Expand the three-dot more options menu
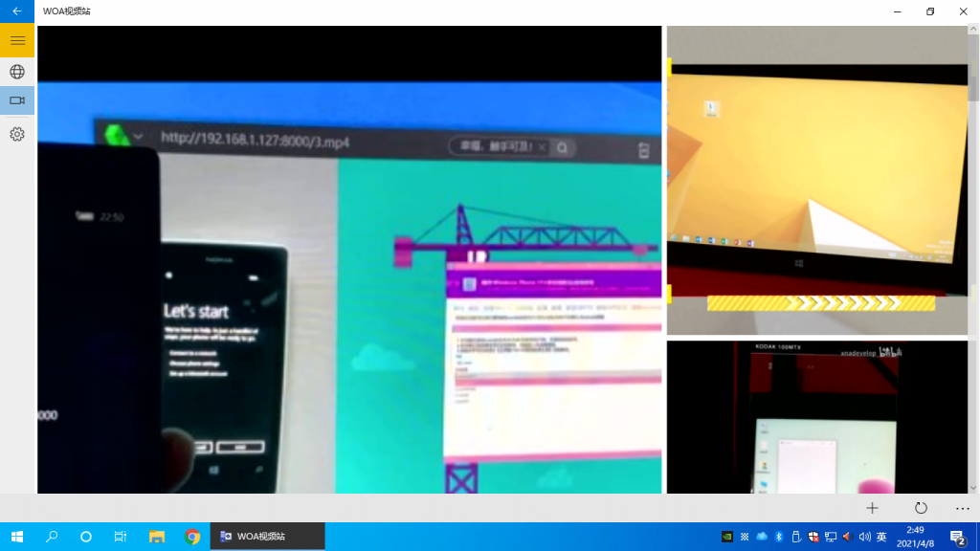 [x=962, y=508]
